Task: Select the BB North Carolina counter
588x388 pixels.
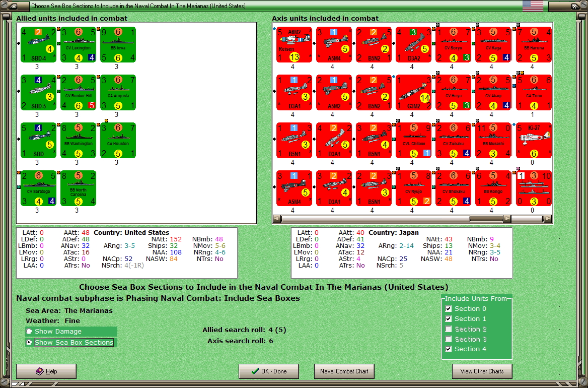Action: coord(79,188)
